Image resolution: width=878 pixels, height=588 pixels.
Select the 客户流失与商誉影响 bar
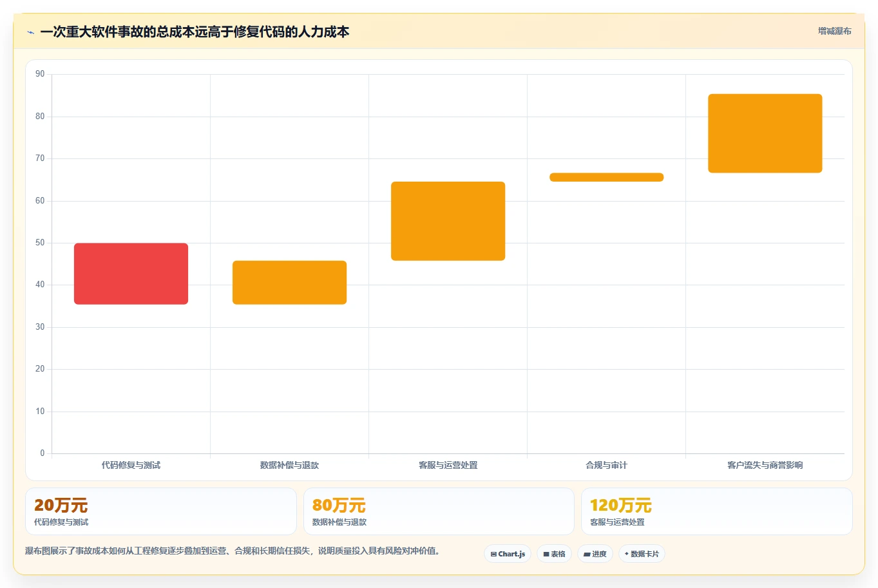[x=765, y=133]
